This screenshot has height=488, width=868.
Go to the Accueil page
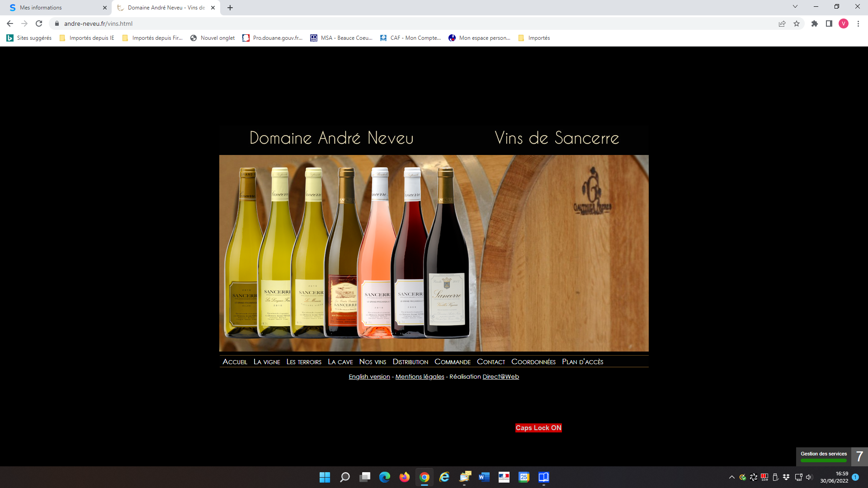click(x=235, y=362)
